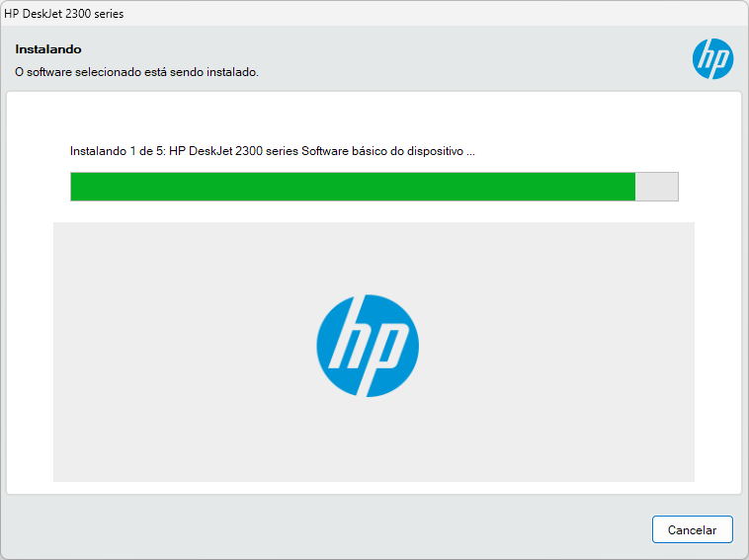Click the gray banner area right of large logo
749x560 pixels.
click(556, 352)
